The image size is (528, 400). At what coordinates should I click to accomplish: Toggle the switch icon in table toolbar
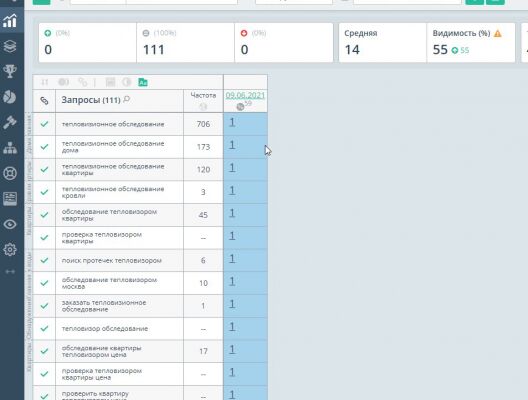coord(63,82)
